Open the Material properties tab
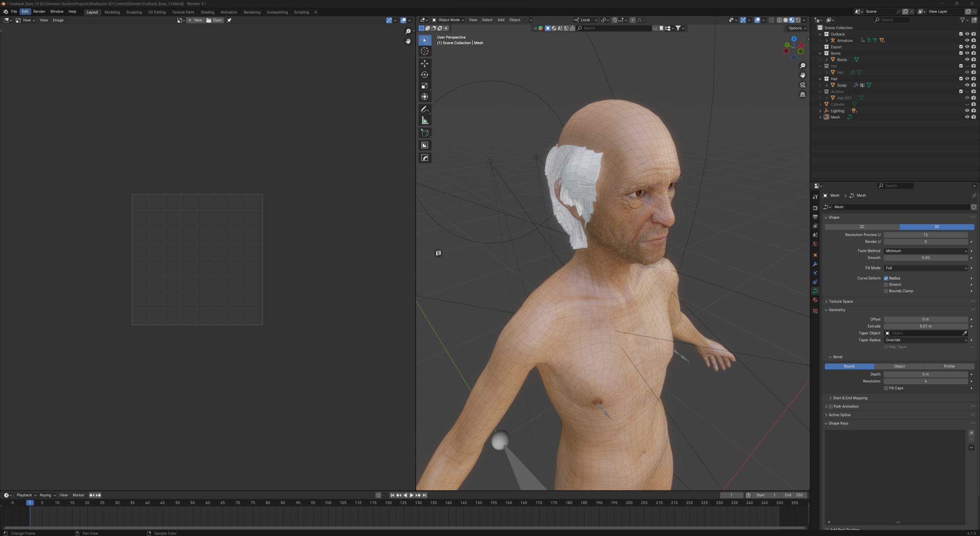 point(815,300)
